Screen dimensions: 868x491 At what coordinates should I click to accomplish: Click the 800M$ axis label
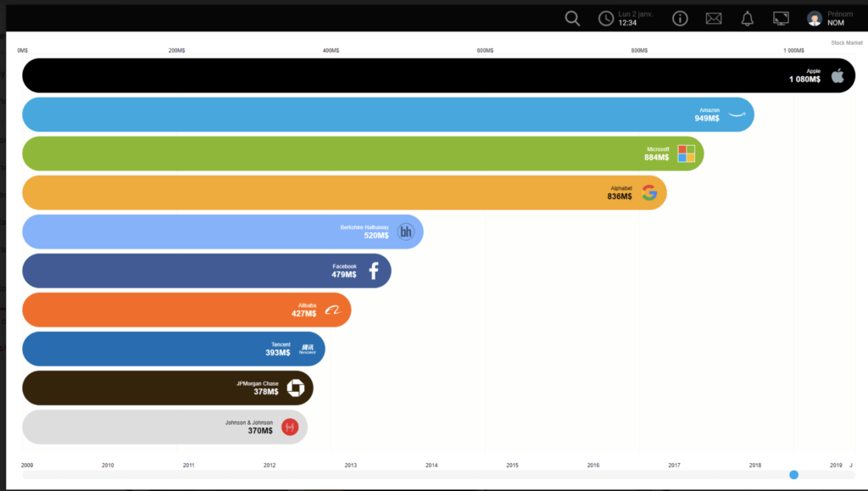639,50
